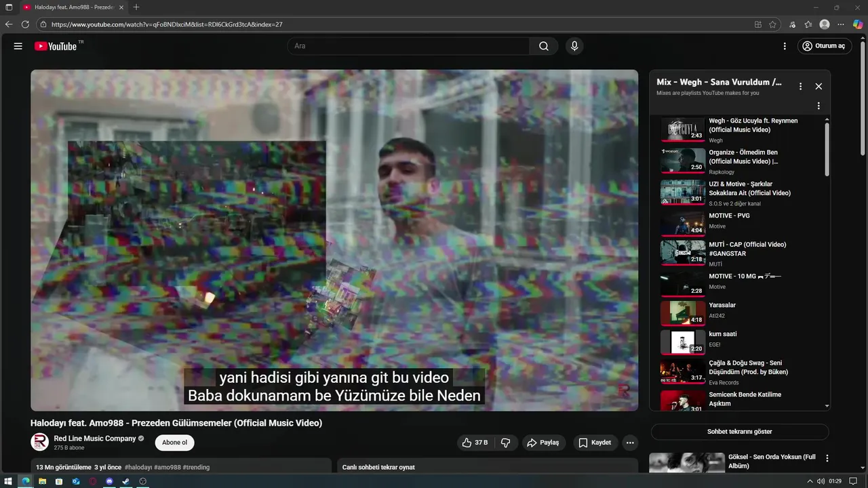Click the #halodayı hashtag link
868x488 pixels.
click(138, 467)
